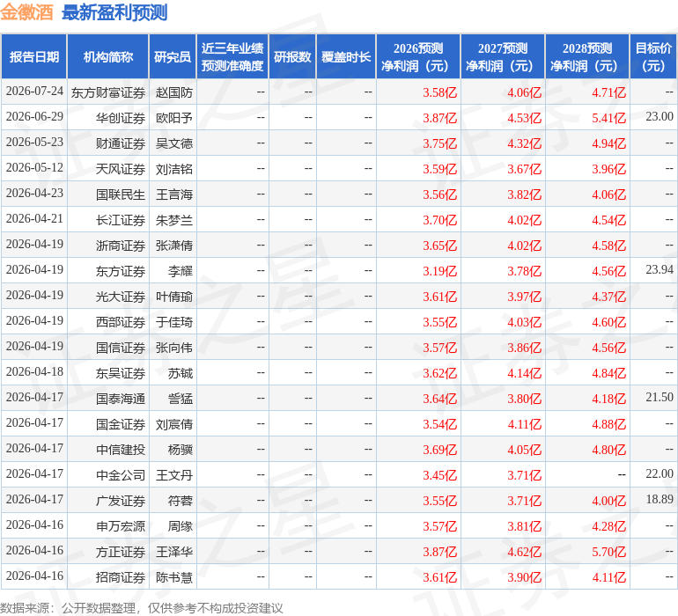Select 方正证券 5.70亿 forecast value

pos(608,552)
